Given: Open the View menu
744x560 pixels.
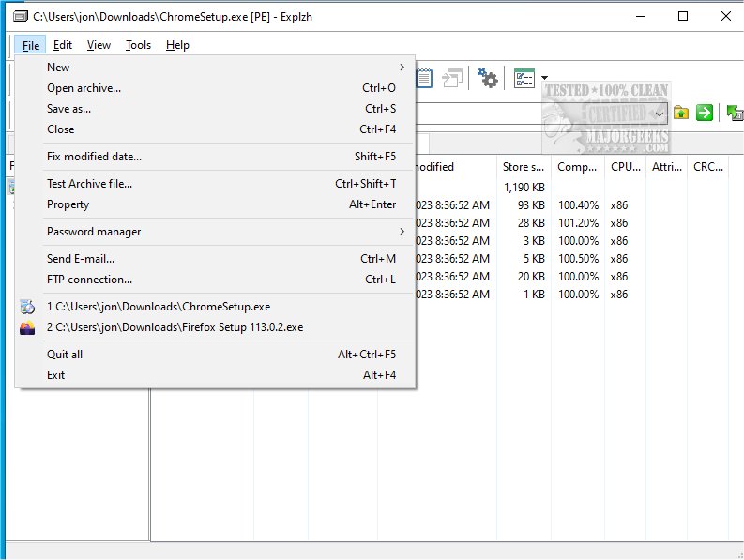Looking at the screenshot, I should 99,45.
